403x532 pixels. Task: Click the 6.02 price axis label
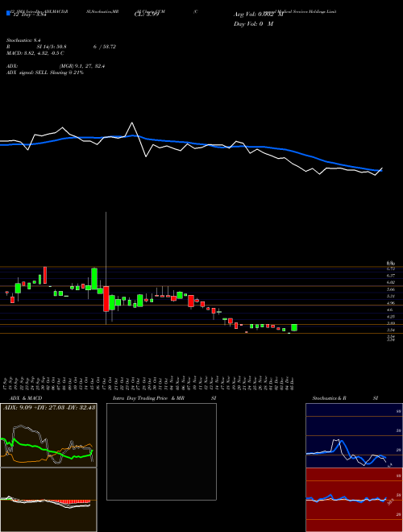pyautogui.click(x=391, y=282)
